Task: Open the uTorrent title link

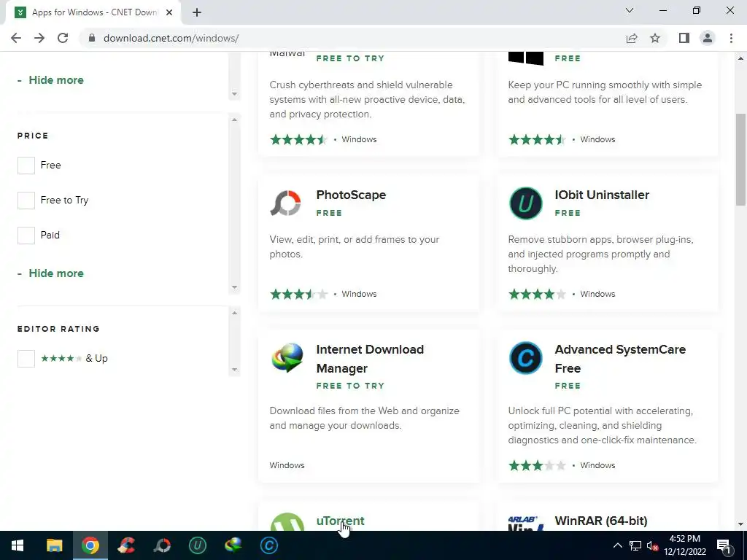Action: click(340, 521)
